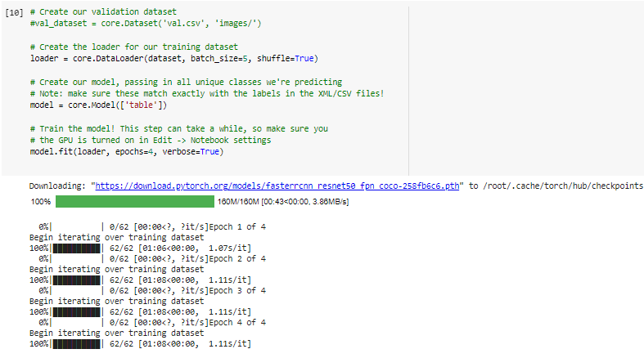Click the 'Downloading:' output label

point(57,186)
